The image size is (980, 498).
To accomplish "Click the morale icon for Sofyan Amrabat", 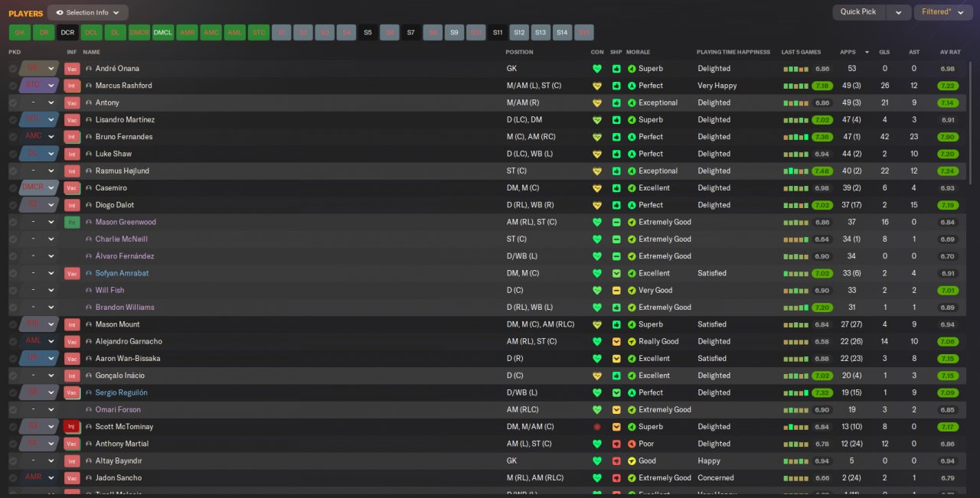I will coord(632,273).
